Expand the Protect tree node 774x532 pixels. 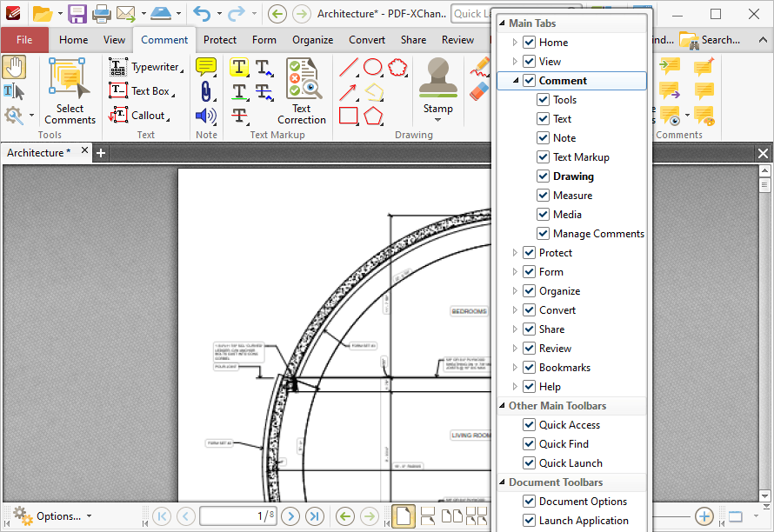tap(514, 253)
